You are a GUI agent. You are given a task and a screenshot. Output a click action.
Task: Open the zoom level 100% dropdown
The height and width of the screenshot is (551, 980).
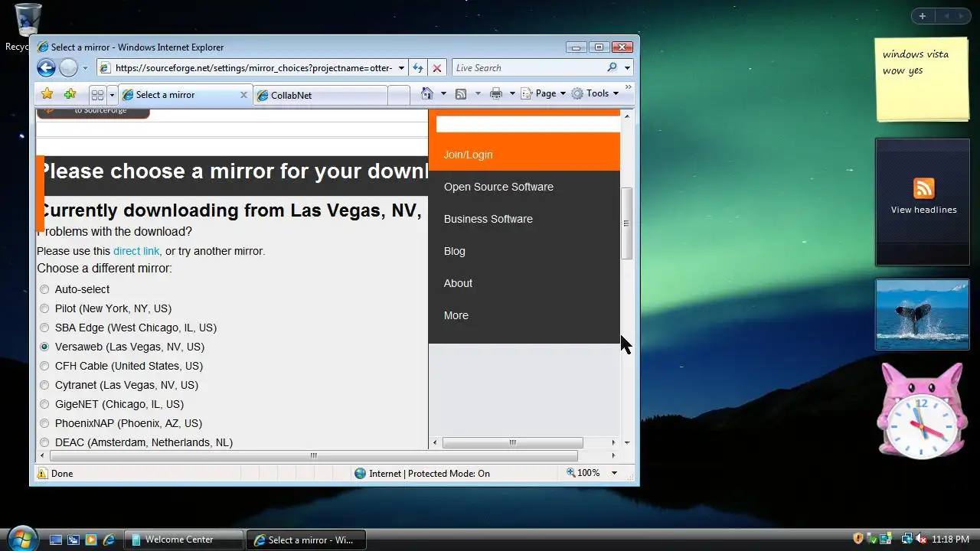(x=614, y=473)
